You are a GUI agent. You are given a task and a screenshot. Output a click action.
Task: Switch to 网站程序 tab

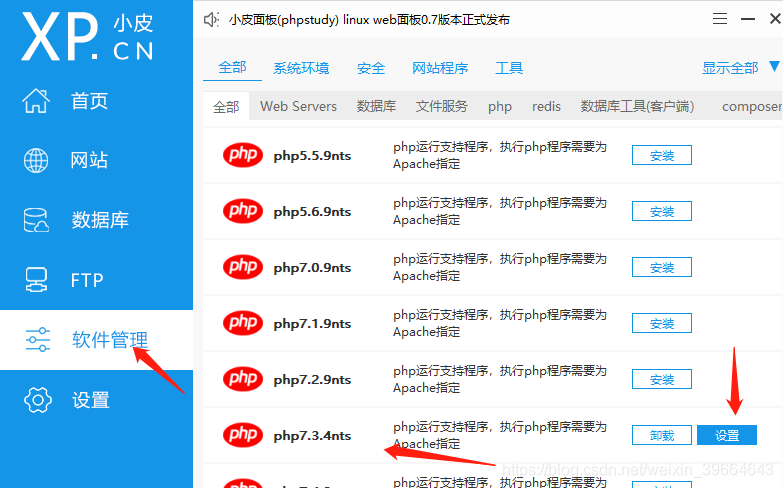(x=440, y=68)
